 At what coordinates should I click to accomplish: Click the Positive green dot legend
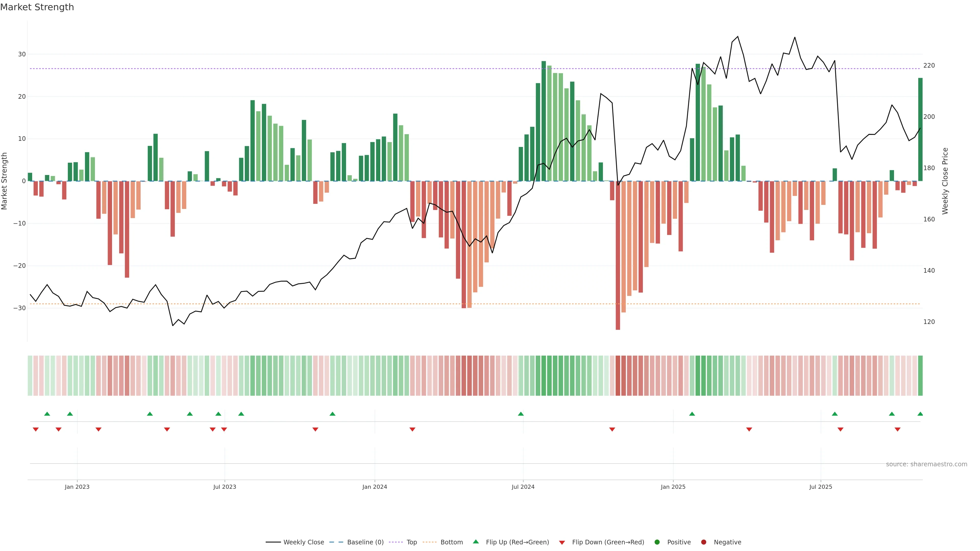tap(657, 542)
